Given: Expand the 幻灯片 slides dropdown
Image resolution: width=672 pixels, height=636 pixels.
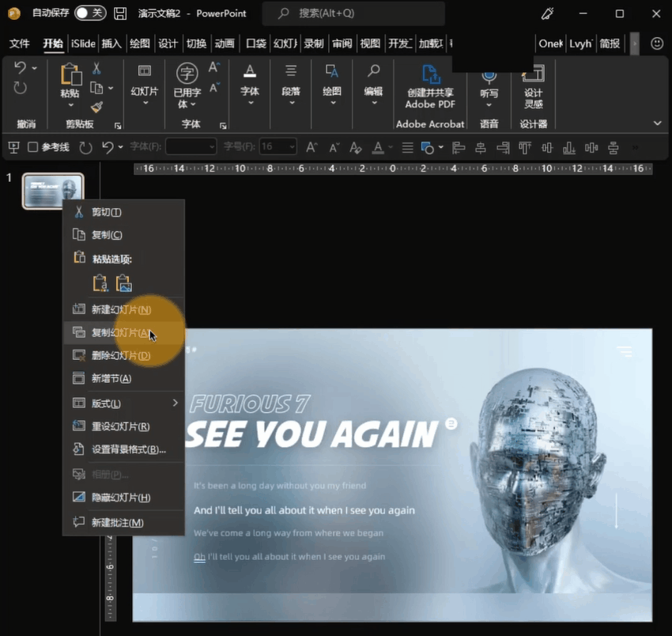Looking at the screenshot, I should [x=145, y=103].
